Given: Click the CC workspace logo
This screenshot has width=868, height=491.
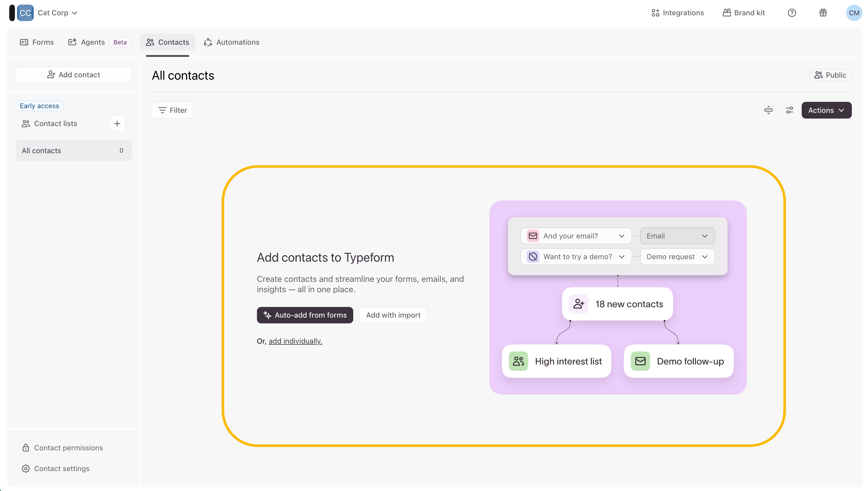Looking at the screenshot, I should click(25, 13).
